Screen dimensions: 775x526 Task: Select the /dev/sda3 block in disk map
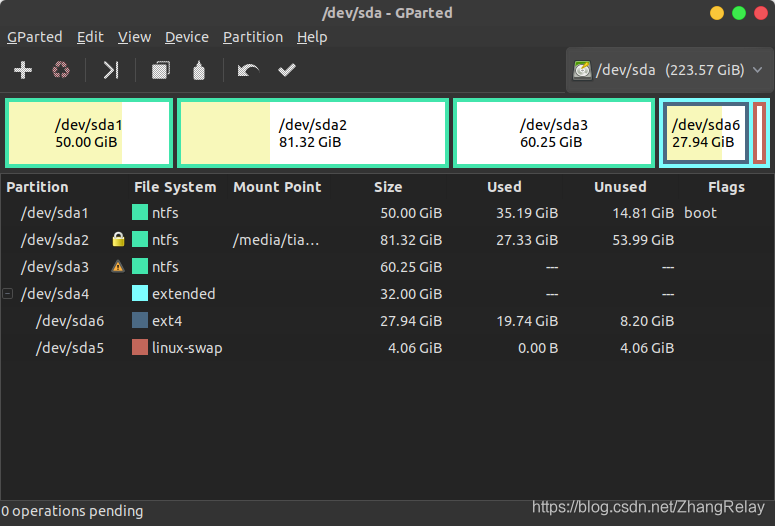coord(554,133)
